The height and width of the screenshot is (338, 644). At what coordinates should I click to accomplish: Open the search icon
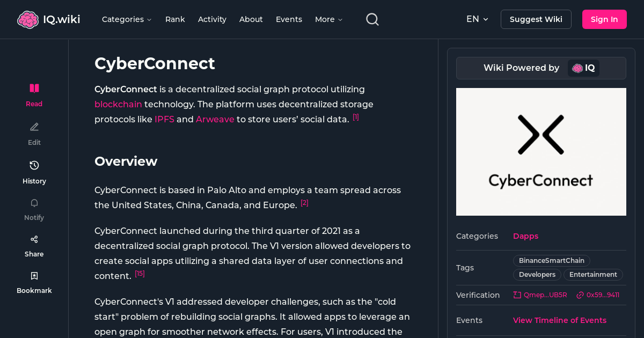click(372, 19)
